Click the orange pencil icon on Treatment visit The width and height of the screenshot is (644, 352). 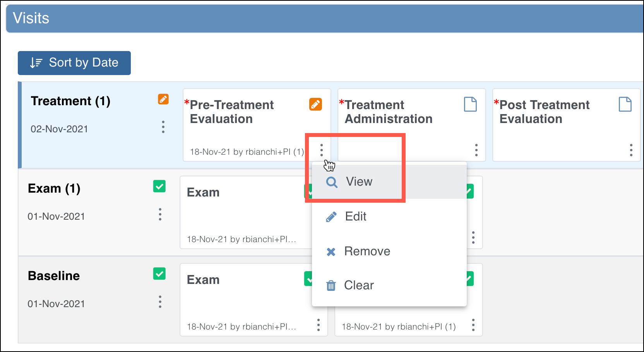[163, 99]
